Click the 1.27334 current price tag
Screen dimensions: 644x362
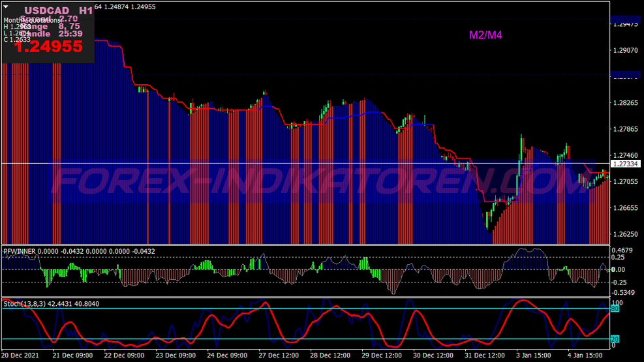pos(626,164)
